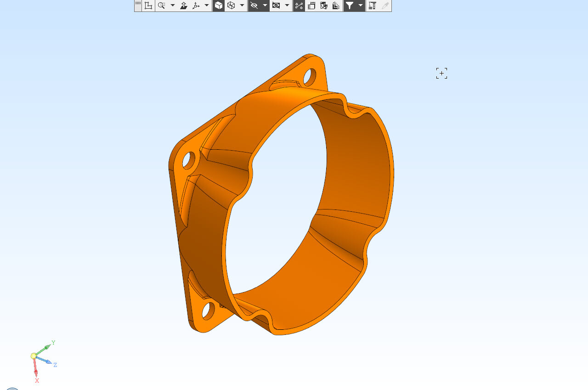
Task: Expand the hide objects dropdown arrow
Action: click(265, 6)
